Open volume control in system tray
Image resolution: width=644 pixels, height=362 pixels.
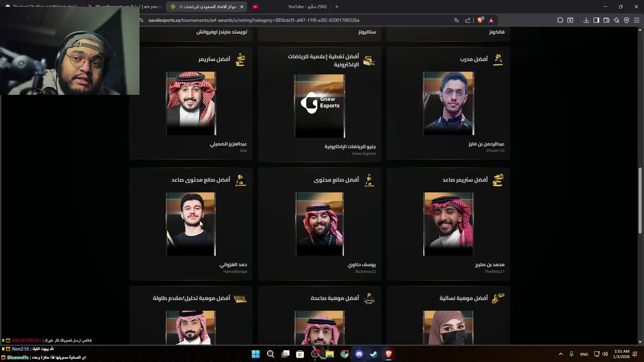coord(605,354)
